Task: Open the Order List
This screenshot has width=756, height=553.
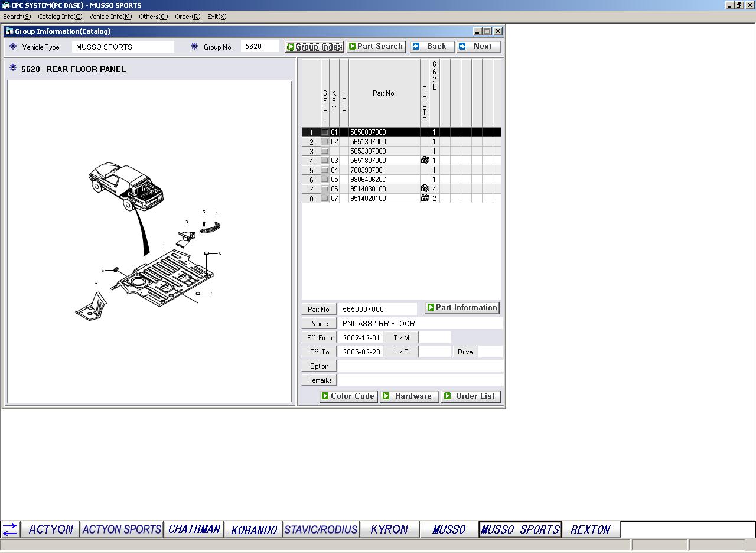Action: 471,396
